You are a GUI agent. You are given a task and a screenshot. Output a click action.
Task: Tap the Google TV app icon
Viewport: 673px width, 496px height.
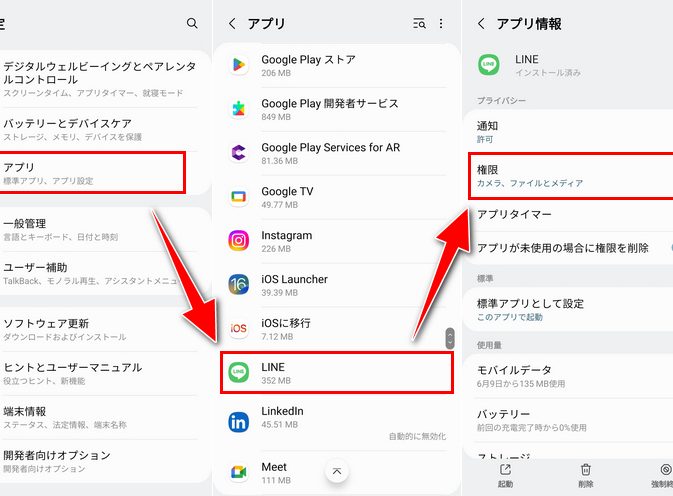(238, 197)
